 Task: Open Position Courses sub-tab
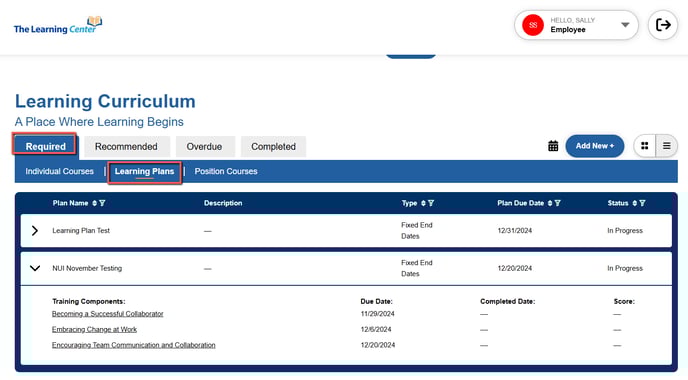[226, 171]
